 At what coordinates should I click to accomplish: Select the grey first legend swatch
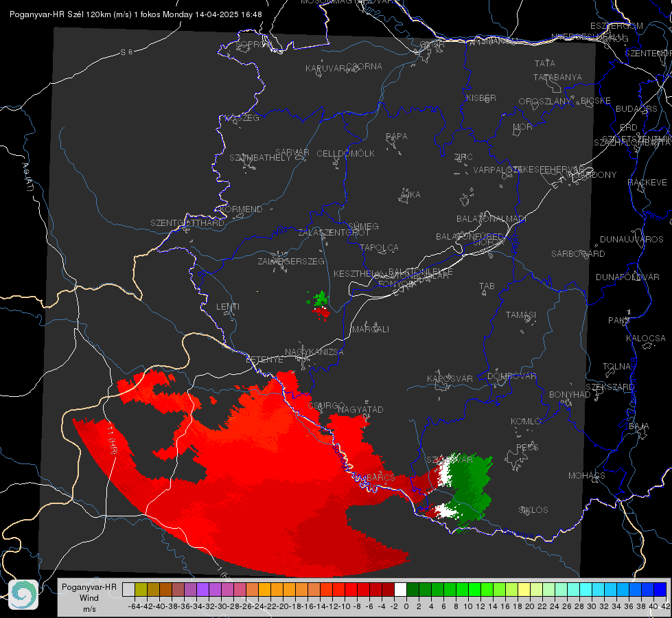[x=128, y=589]
